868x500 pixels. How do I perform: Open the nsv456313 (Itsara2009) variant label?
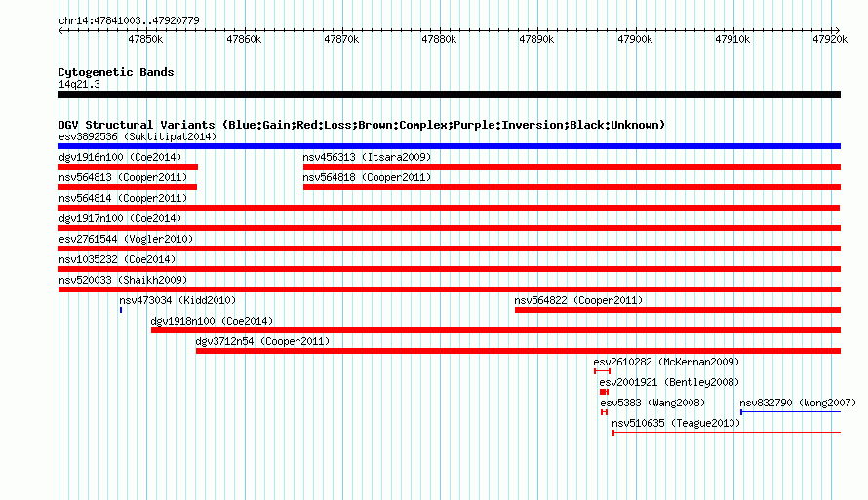[x=367, y=157]
